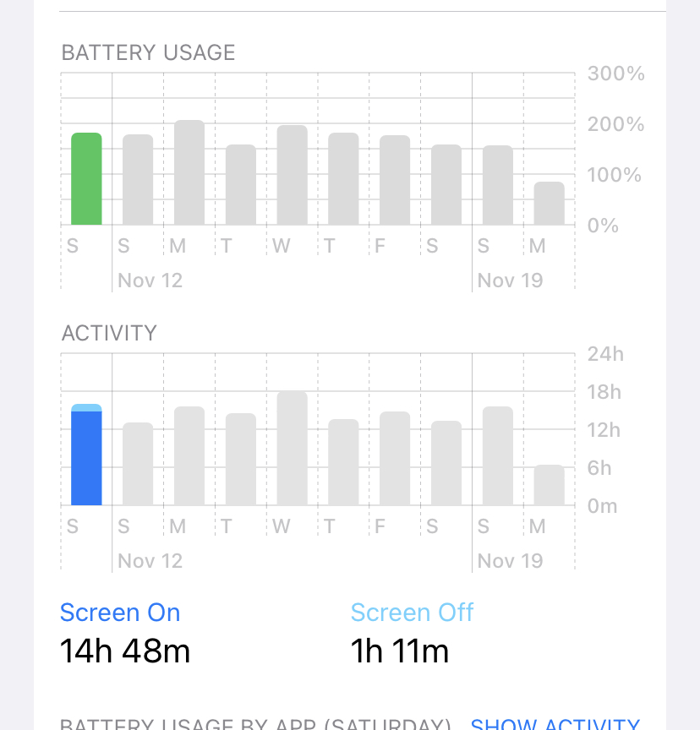The height and width of the screenshot is (730, 700).
Task: Select Thursday bar in Battery Usage chart
Action: click(344, 179)
